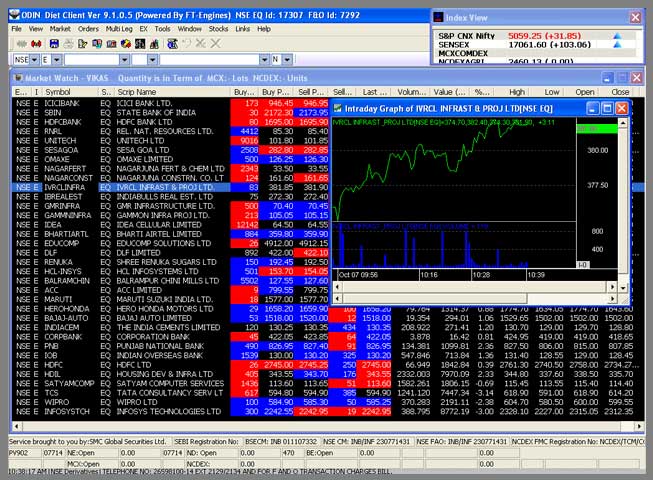This screenshot has width=653, height=480.
Task: Open the Tools menu
Action: [162, 29]
